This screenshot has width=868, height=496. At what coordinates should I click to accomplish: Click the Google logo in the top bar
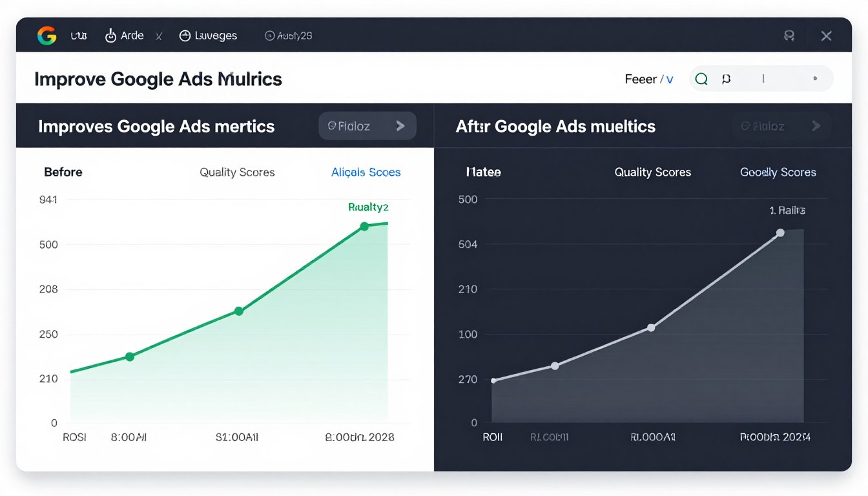(x=46, y=36)
